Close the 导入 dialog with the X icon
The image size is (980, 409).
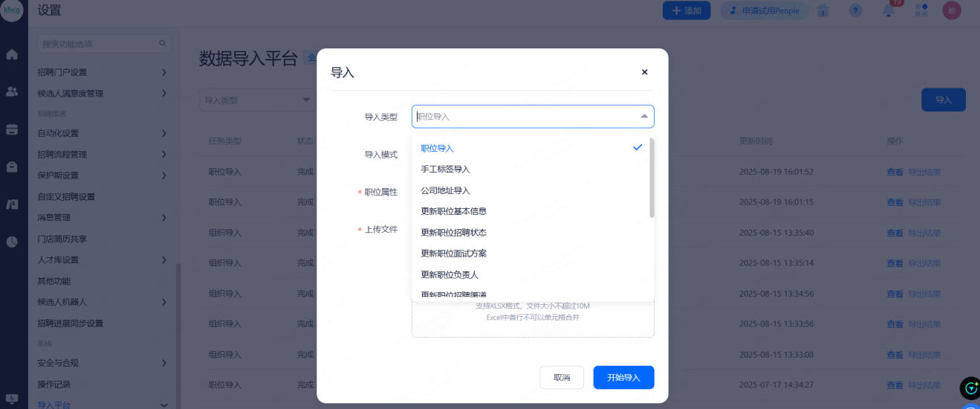tap(644, 72)
